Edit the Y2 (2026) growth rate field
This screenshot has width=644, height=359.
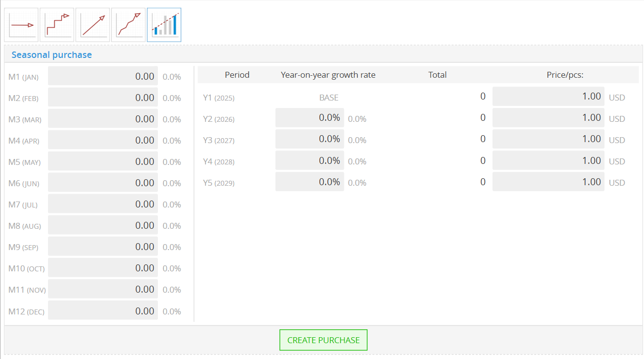[309, 118]
